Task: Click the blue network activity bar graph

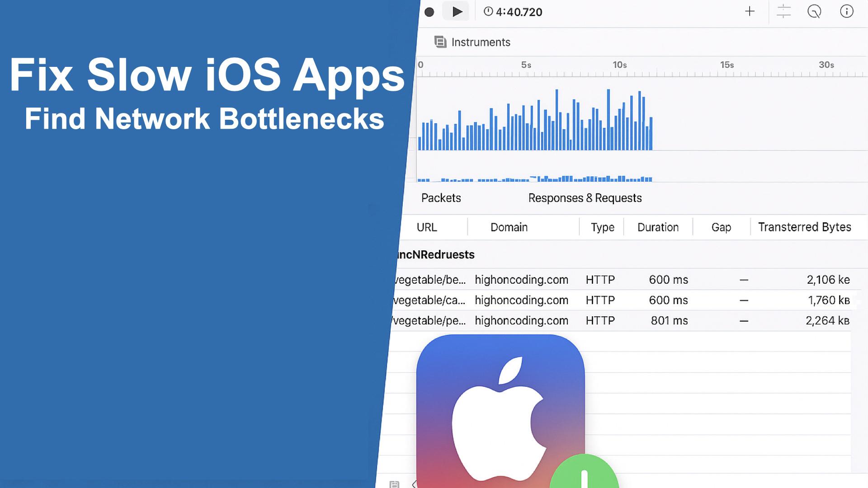Action: (535, 120)
